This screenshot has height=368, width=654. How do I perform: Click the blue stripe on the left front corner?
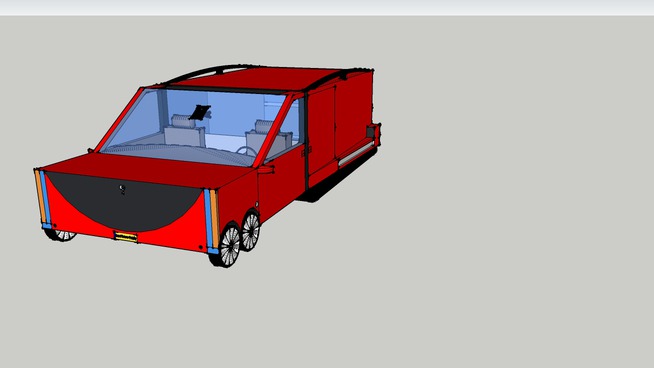pyautogui.click(x=45, y=199)
